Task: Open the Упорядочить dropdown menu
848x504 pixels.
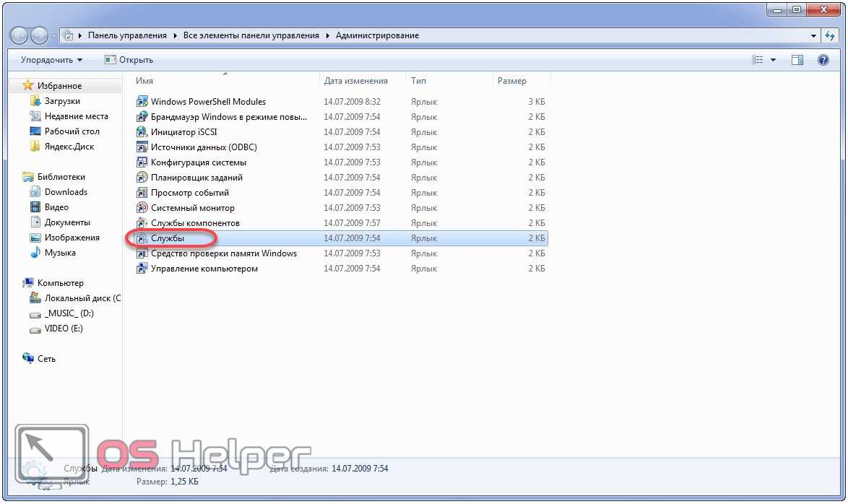Action: 51,60
